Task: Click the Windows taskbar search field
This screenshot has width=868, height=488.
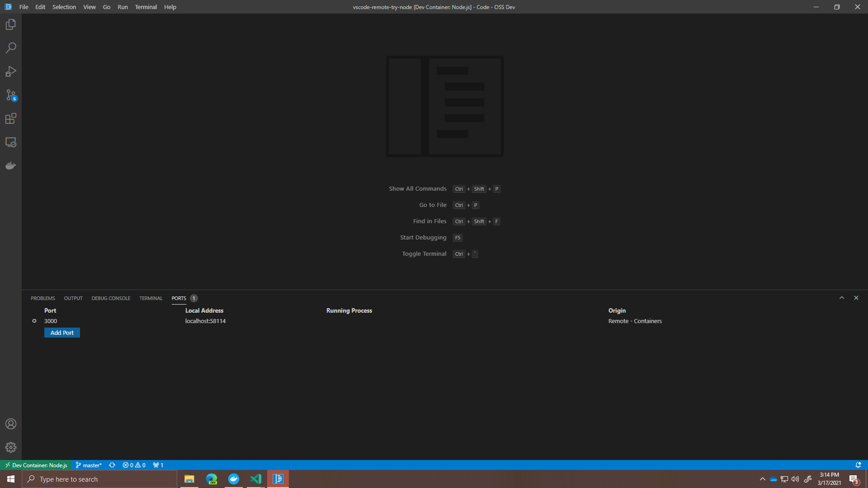Action: click(99, 479)
